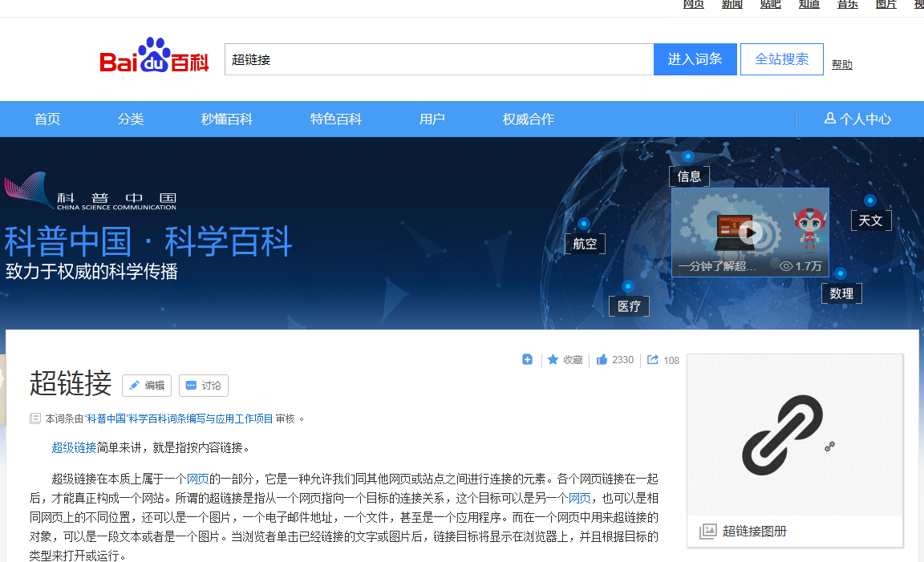Select the 天文 tag on the banner
This screenshot has height=562, width=924.
[871, 220]
